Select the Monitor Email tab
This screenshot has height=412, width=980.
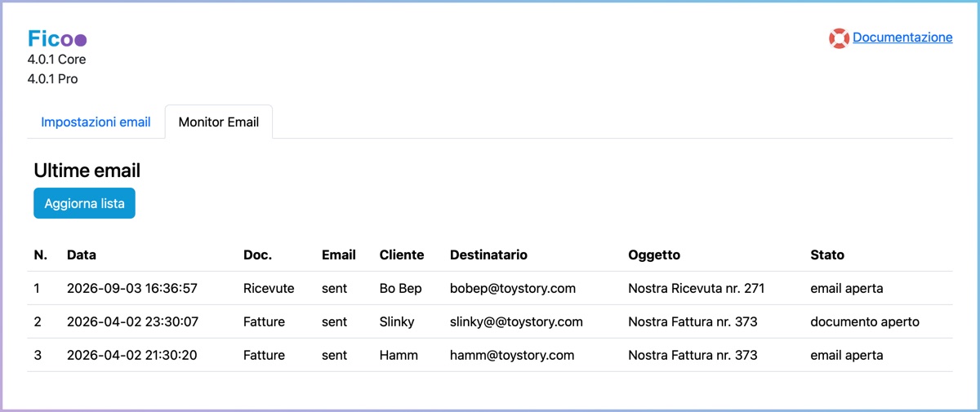(218, 122)
